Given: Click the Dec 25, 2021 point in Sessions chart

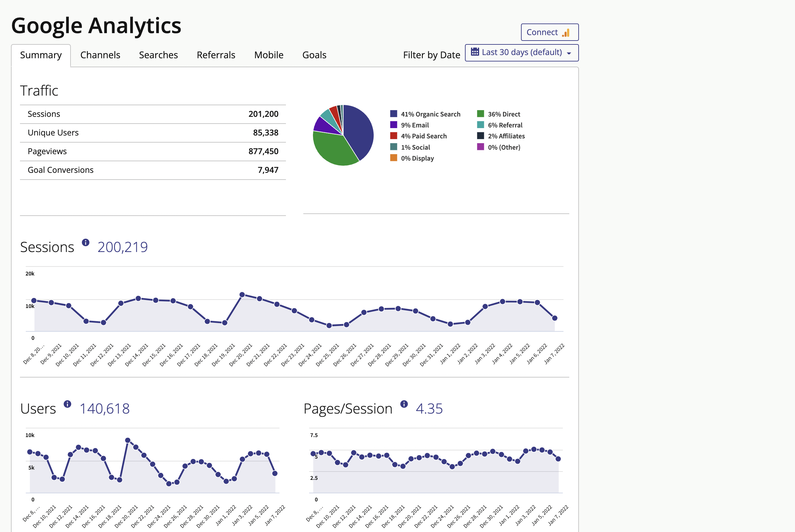Looking at the screenshot, I should coord(329,325).
